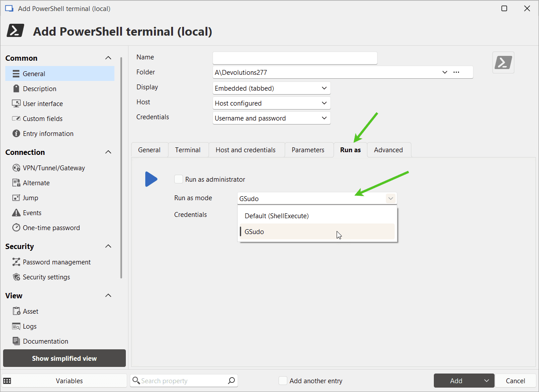Image resolution: width=539 pixels, height=392 pixels.
Task: Click the Events warning triangle icon
Action: 16,212
